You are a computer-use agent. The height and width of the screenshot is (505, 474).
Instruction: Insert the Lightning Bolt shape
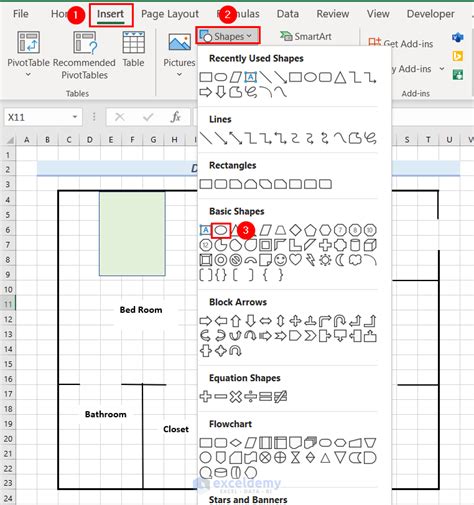tap(310, 260)
